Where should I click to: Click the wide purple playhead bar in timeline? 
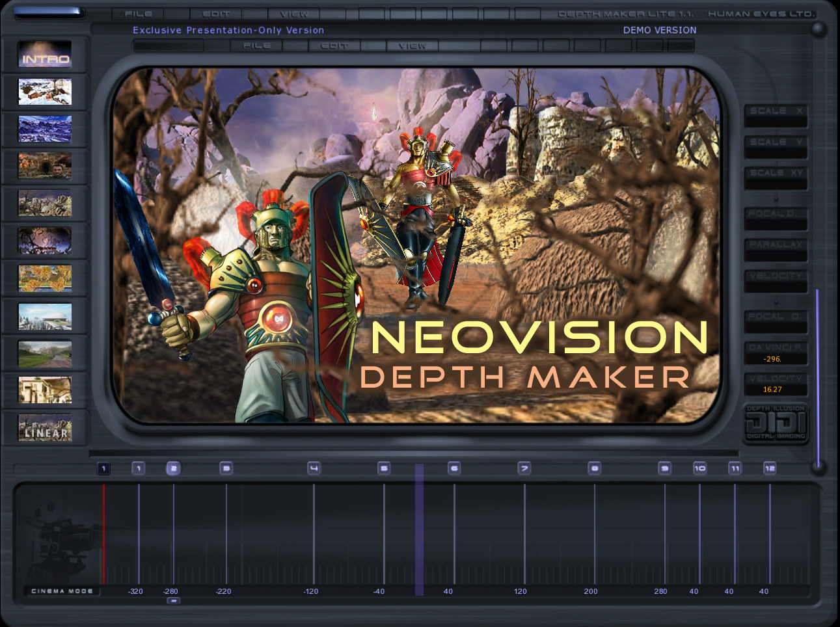(x=419, y=529)
